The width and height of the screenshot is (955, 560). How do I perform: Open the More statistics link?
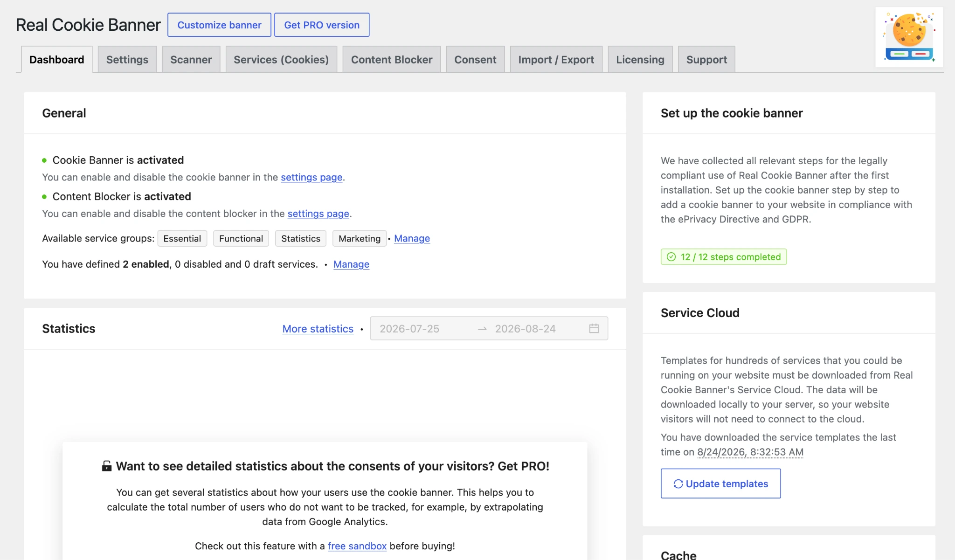pyautogui.click(x=318, y=329)
